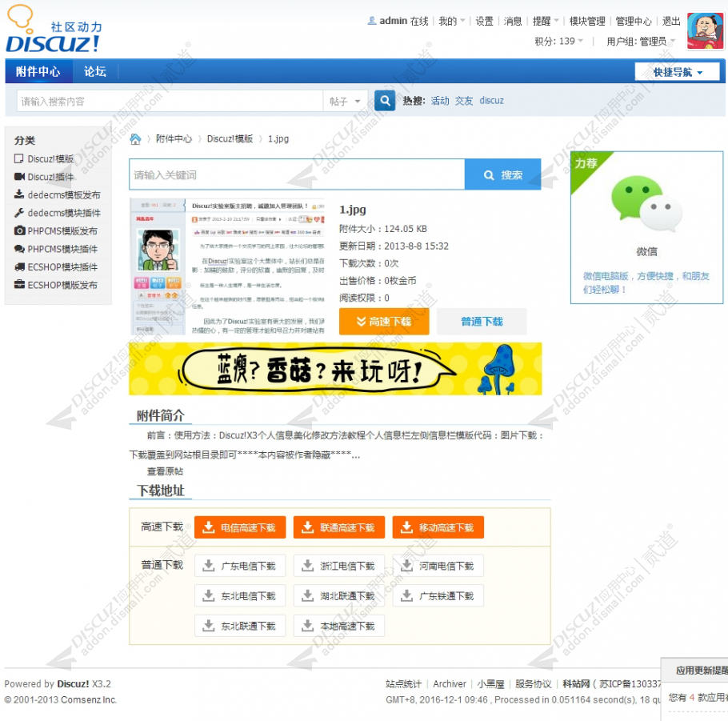Click the blue 搜索 button

[x=503, y=174]
